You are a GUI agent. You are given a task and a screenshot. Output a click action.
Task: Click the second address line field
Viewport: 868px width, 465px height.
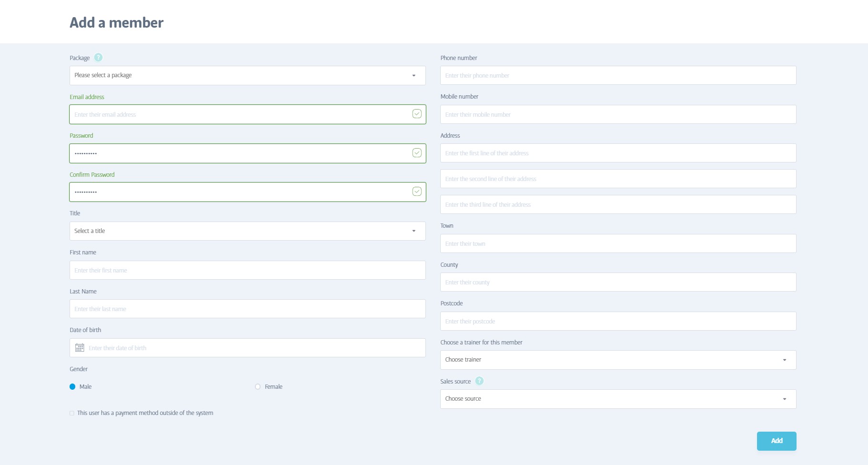click(x=618, y=179)
